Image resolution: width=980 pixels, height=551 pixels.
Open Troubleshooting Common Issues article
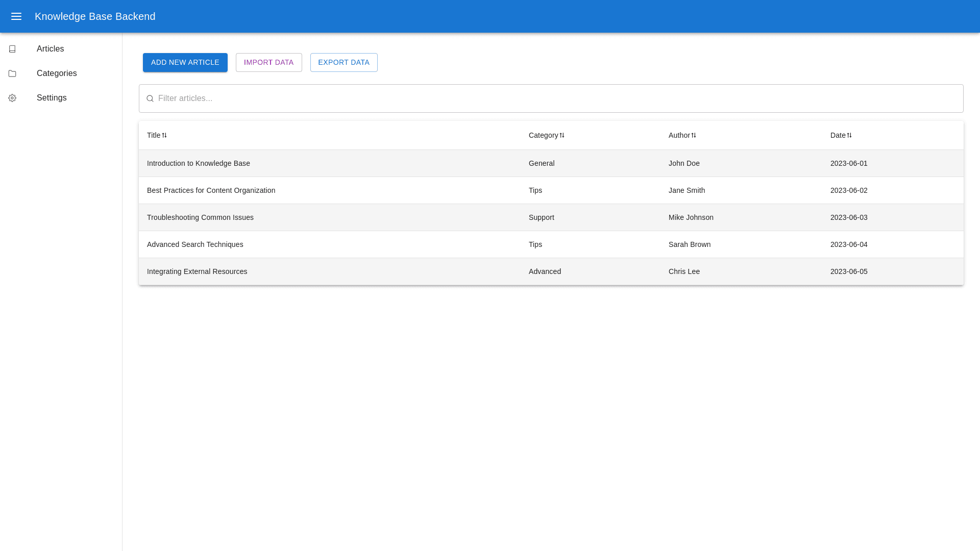point(200,217)
